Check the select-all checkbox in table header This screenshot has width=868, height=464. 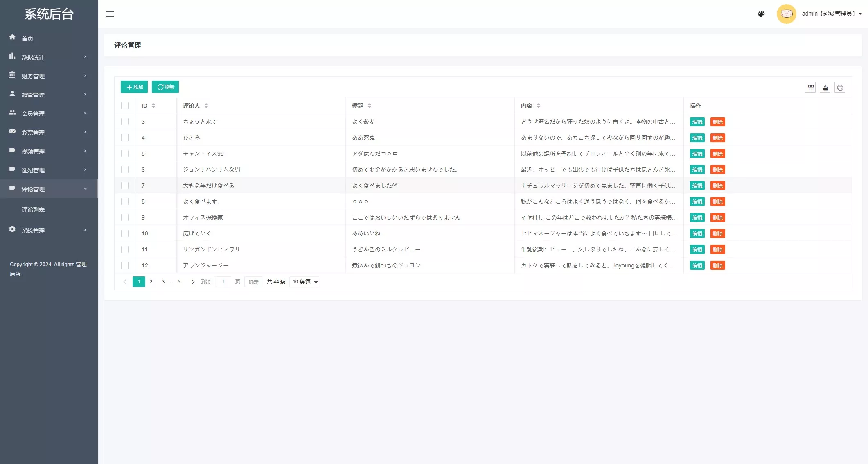tap(125, 105)
